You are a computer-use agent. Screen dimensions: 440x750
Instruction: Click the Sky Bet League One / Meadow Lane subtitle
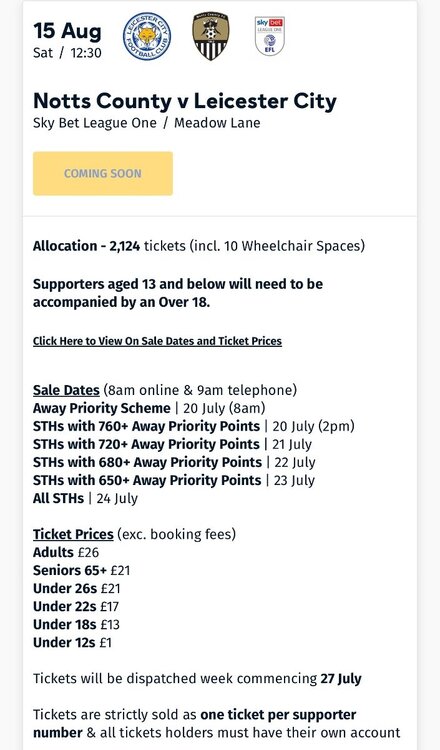click(146, 123)
